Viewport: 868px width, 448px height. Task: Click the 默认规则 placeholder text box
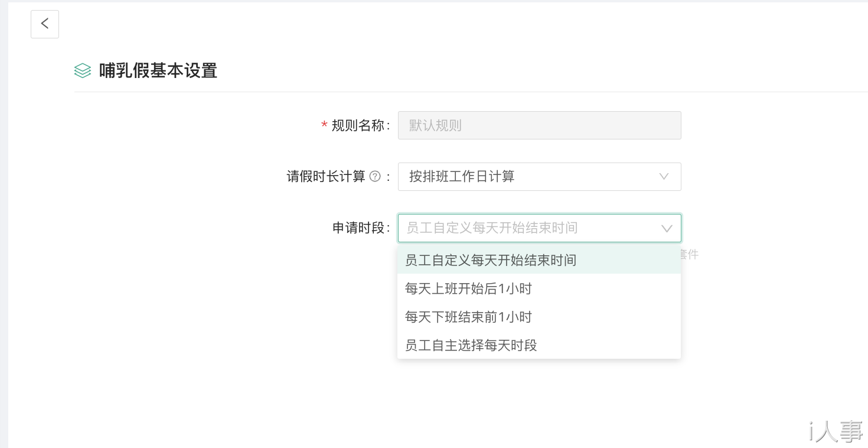click(x=539, y=125)
